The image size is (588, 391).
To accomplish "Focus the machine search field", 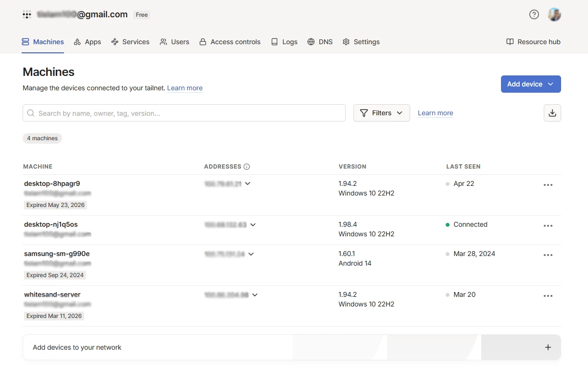I will tap(184, 113).
